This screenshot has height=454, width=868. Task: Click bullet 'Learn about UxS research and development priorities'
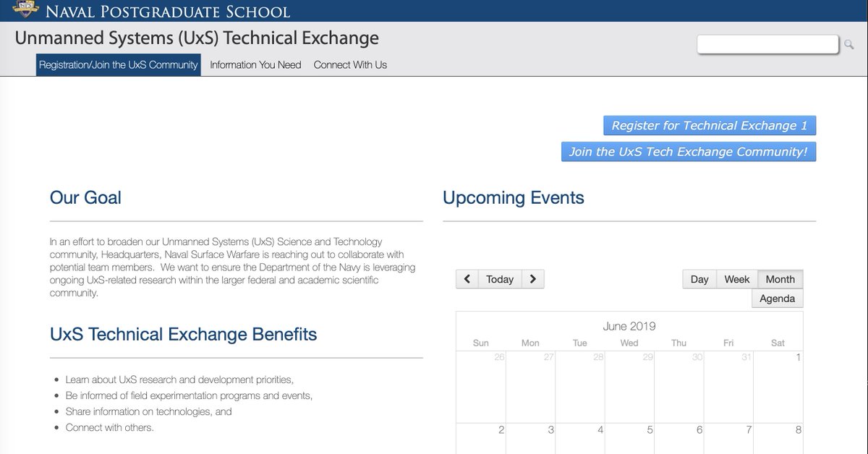pos(179,380)
